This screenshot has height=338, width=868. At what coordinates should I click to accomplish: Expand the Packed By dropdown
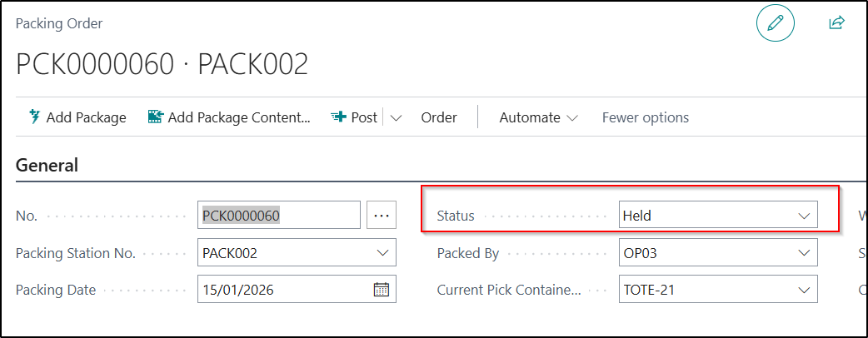(x=804, y=253)
